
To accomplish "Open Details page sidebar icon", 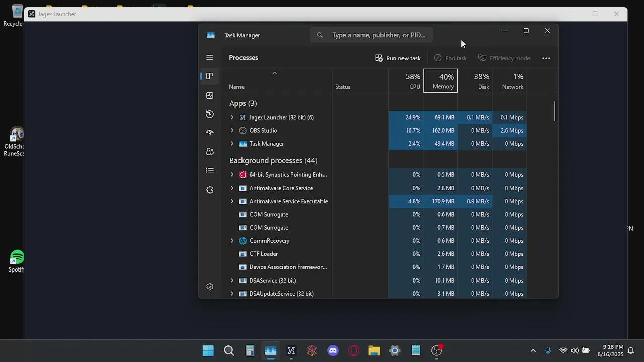I will (x=210, y=170).
